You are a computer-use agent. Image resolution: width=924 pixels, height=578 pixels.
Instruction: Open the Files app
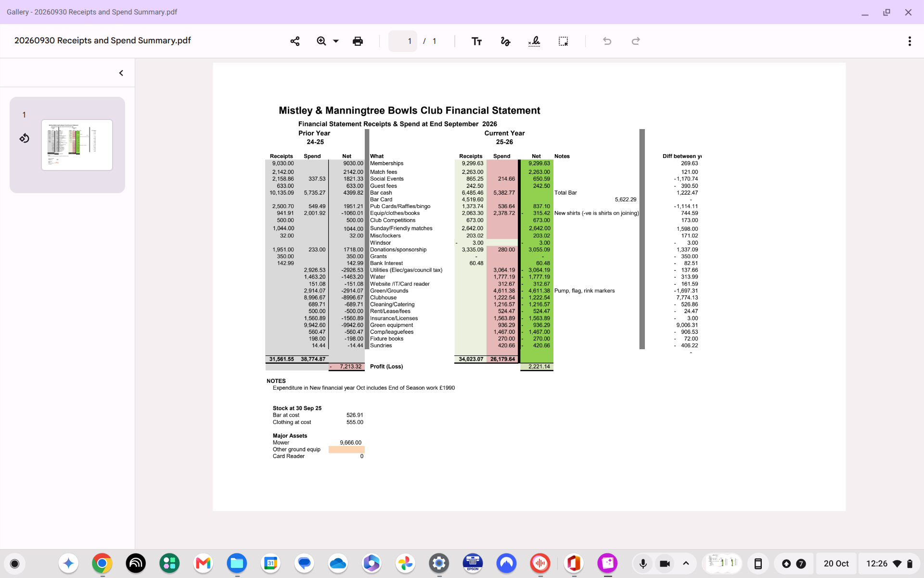pos(237,564)
